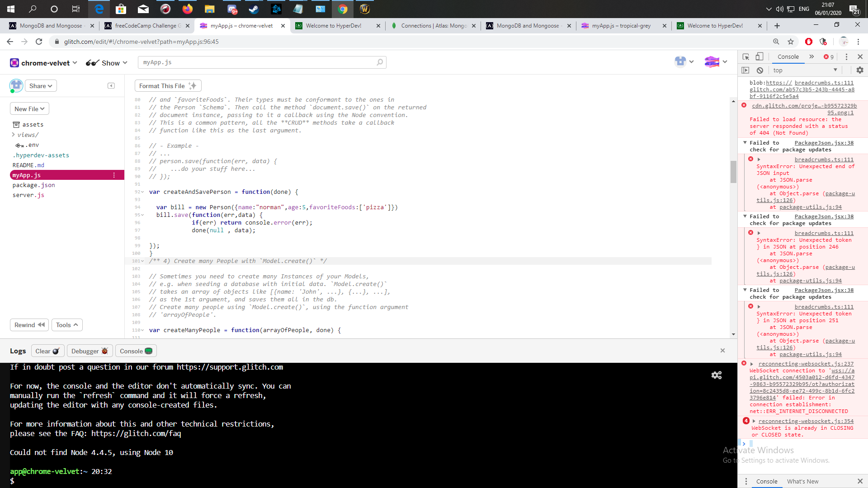Clear the DevTools console messages
Image resolution: width=868 pixels, height=488 pixels.
[x=760, y=70]
